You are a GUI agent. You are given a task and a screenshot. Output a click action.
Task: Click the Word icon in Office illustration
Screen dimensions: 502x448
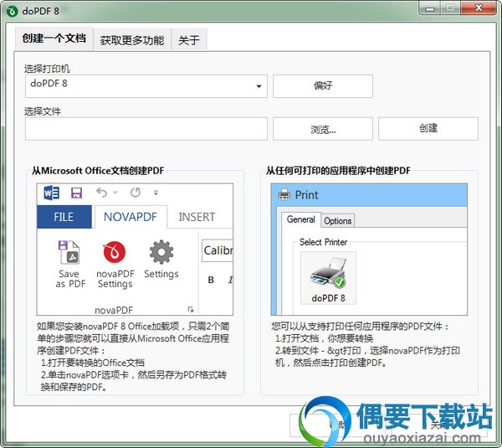(x=51, y=193)
